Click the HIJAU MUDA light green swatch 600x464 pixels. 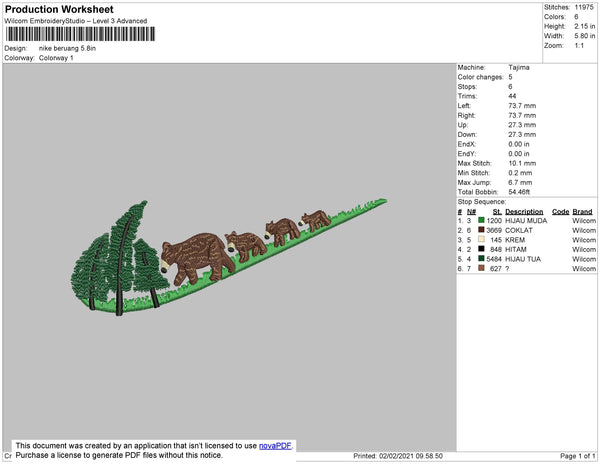[x=481, y=220]
